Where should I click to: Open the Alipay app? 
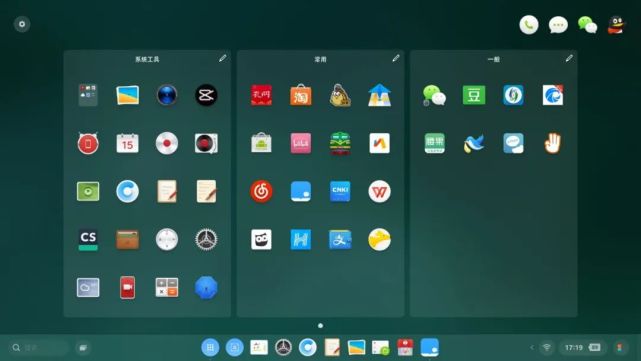point(340,239)
